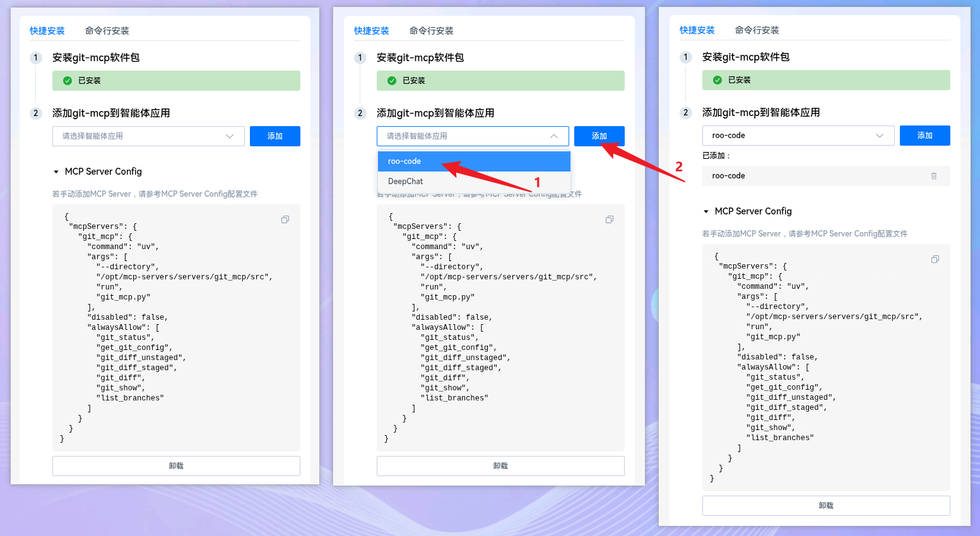The image size is (980, 536).
Task: Click the green 已安装 banner in the middle panel
Action: coord(500,81)
